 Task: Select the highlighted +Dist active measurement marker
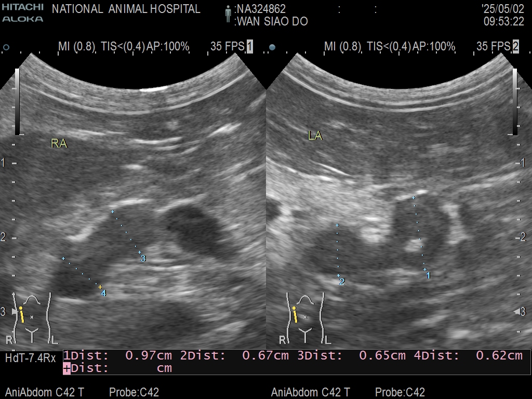click(x=67, y=368)
